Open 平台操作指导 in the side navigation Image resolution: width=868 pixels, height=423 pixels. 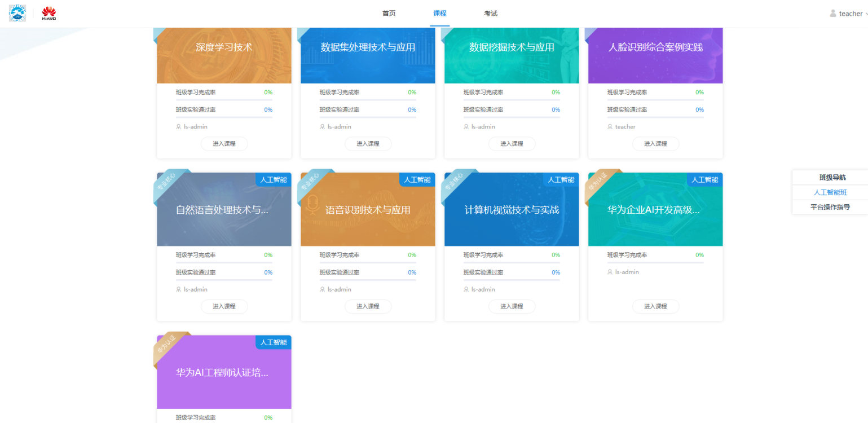(x=830, y=207)
